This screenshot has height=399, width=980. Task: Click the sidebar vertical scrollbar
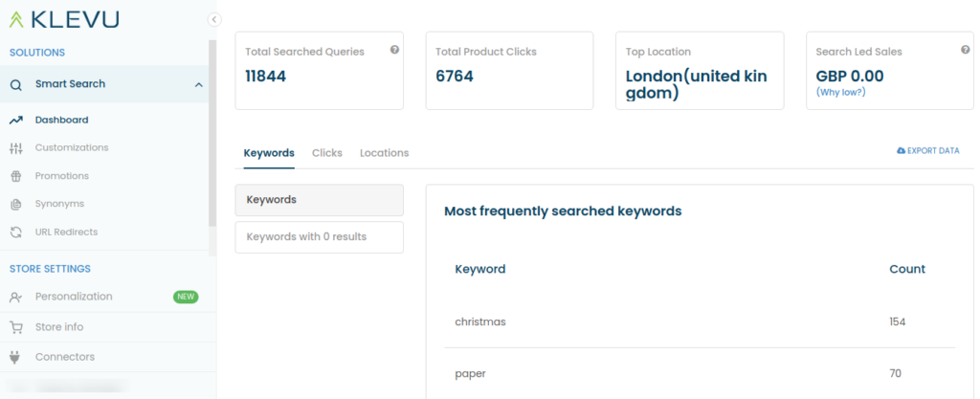coord(212,144)
